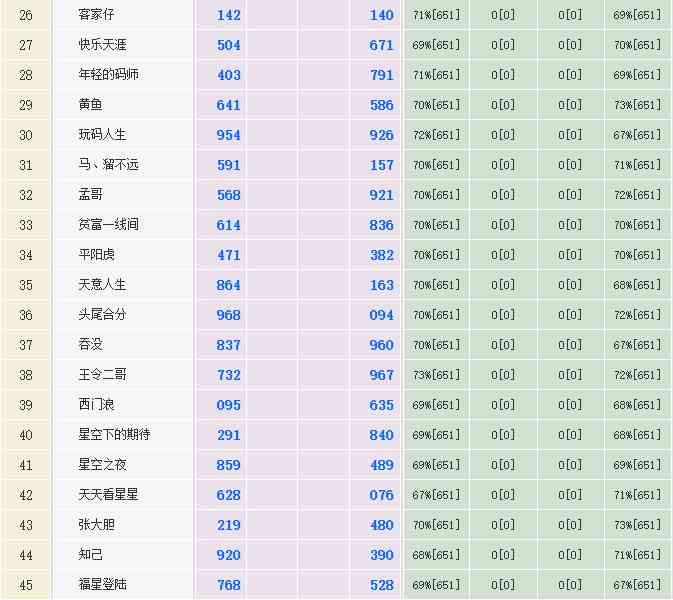Click the 吞没 name in row 37
Viewport: 673px width, 600px height.
pos(90,345)
